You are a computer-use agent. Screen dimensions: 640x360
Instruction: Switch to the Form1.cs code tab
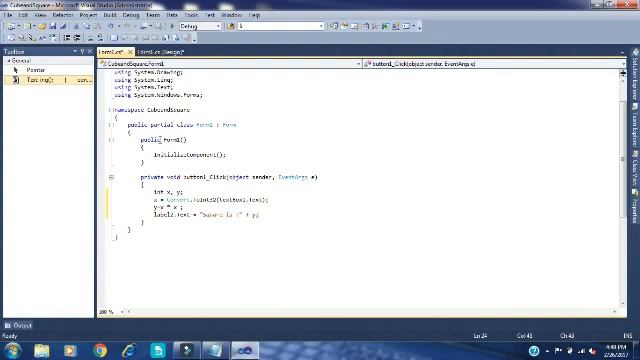pyautogui.click(x=111, y=52)
